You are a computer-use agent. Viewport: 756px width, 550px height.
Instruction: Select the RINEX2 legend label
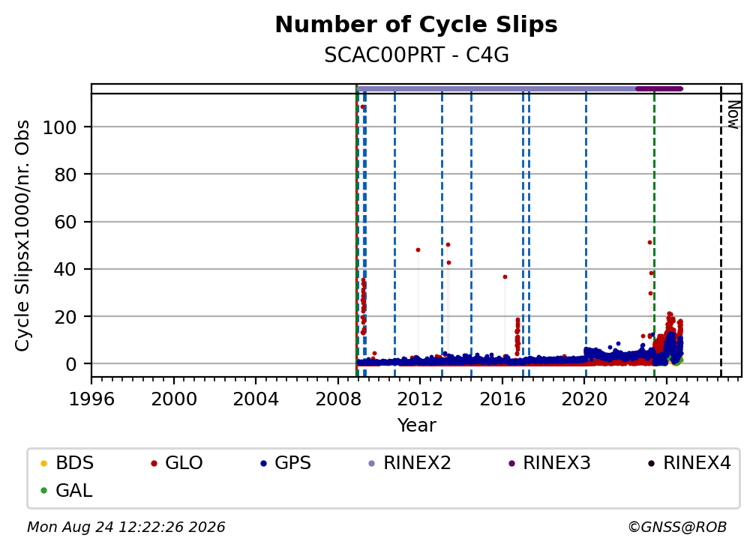point(417,463)
